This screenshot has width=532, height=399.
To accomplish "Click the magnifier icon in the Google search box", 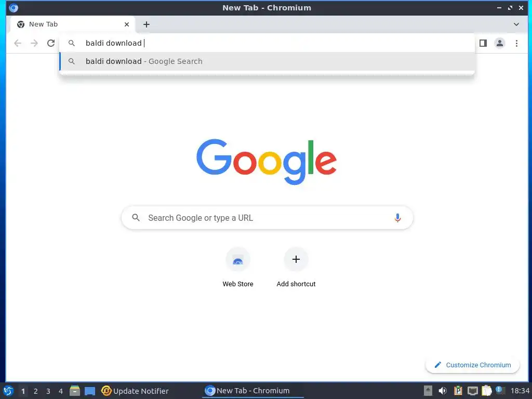I will [136, 218].
